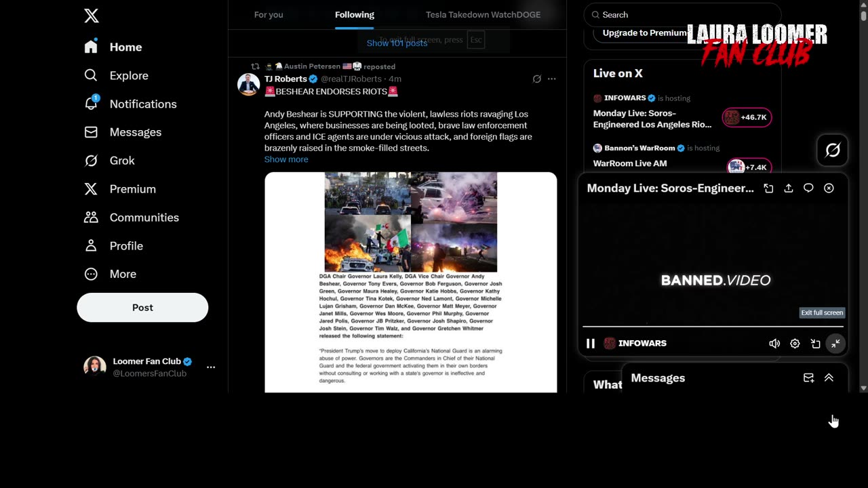Switch to the For you tab
The image size is (868, 488).
[x=269, y=15]
